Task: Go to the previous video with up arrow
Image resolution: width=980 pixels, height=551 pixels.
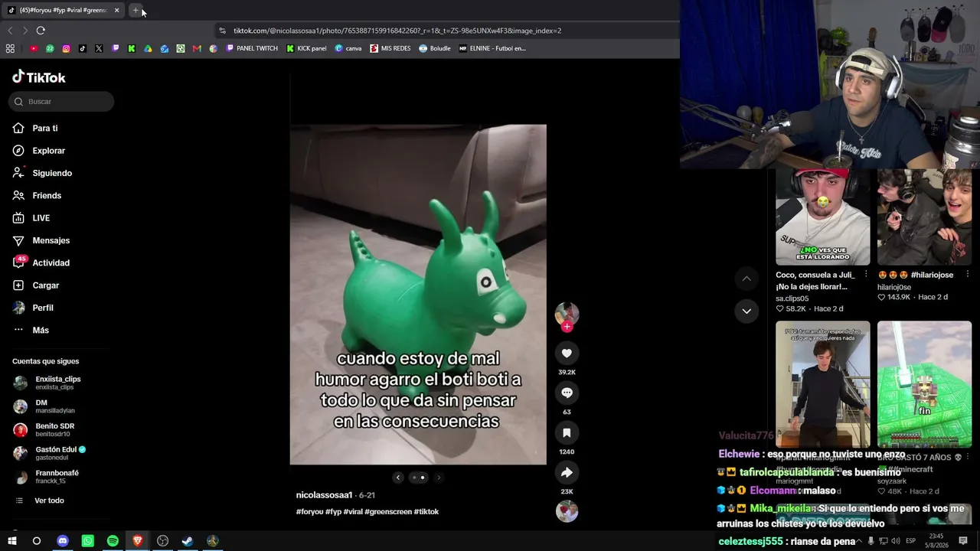Action: click(x=746, y=279)
